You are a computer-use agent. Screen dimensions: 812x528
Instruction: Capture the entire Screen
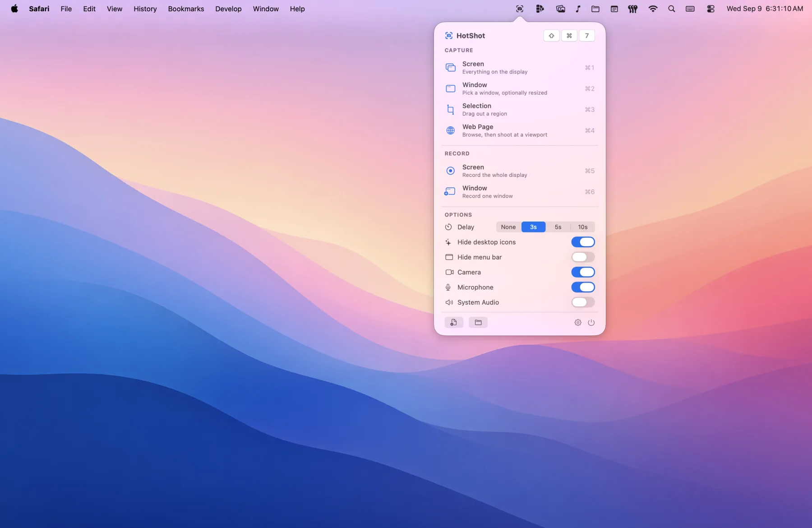[520, 68]
